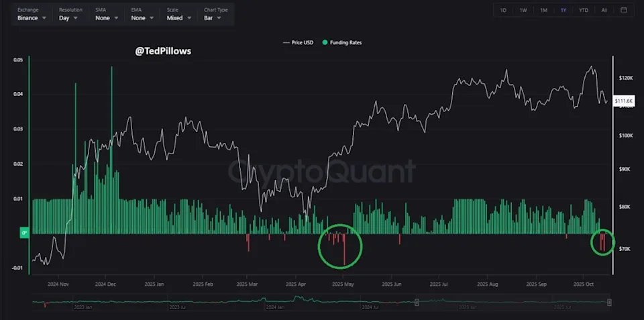Open the calendar date picker icon
Viewport: 644px width, 320px height.
coord(624,10)
